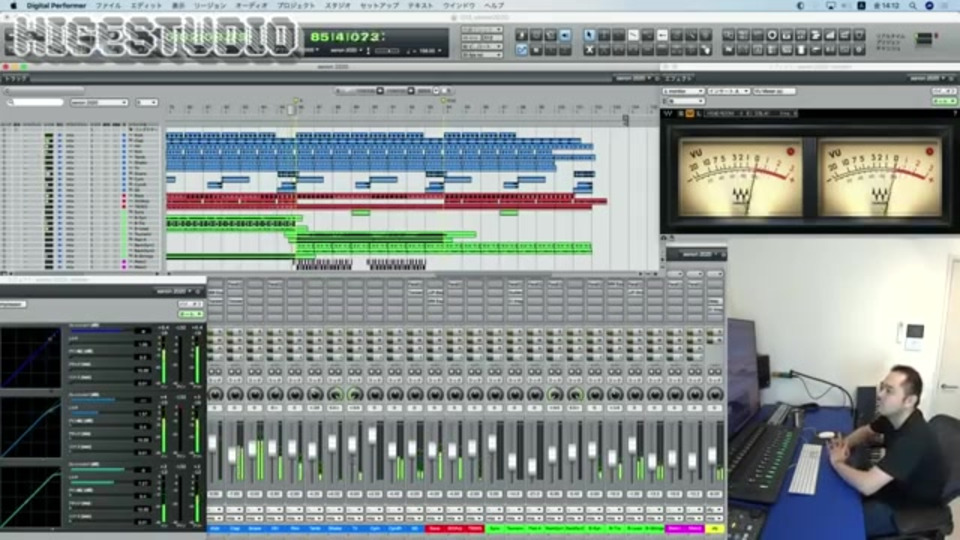This screenshot has height=540, width=960.
Task: Open the xenon 2020 sequence dropdown in tracks window
Action: coord(98,102)
